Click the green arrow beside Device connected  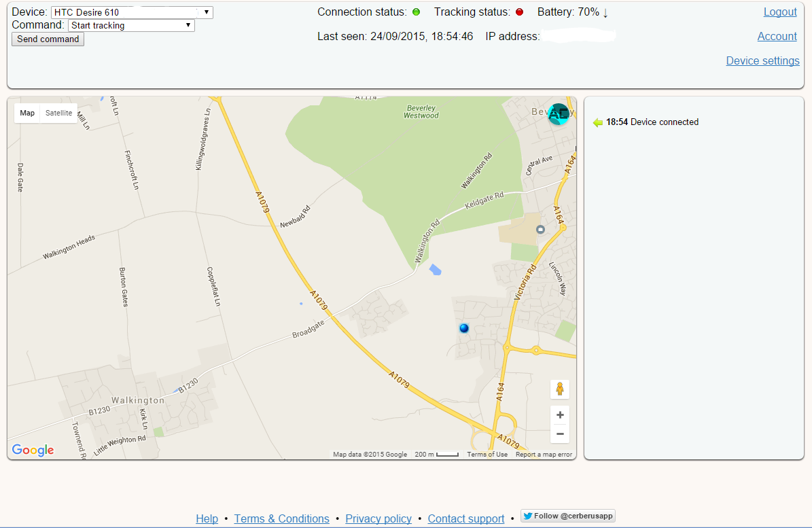point(597,123)
